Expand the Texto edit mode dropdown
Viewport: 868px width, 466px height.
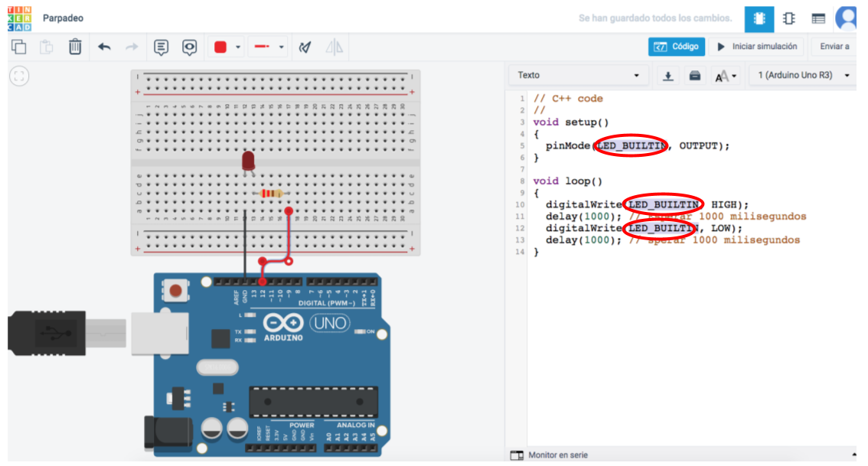point(578,76)
